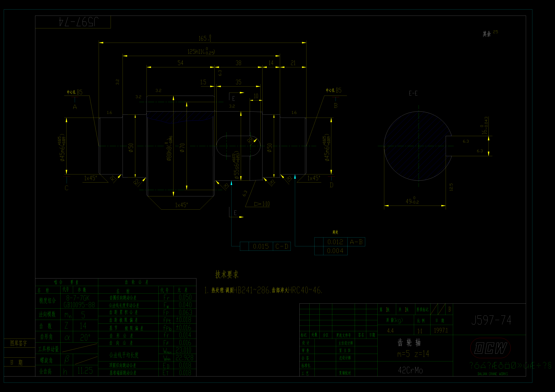Click the 0.014 ff tolerance value
Viewport: 555px width, 392px height.
tap(185, 335)
